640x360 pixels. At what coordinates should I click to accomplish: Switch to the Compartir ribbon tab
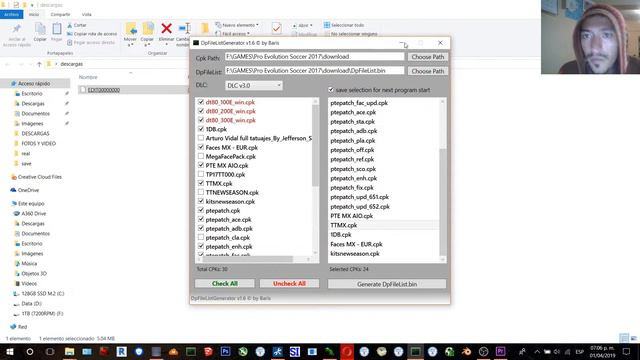pos(60,14)
